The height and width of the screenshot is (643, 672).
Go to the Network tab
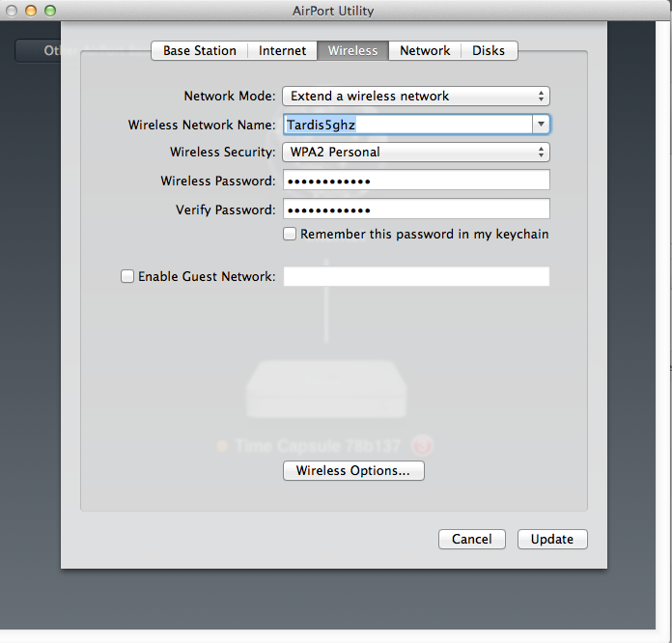tap(425, 50)
